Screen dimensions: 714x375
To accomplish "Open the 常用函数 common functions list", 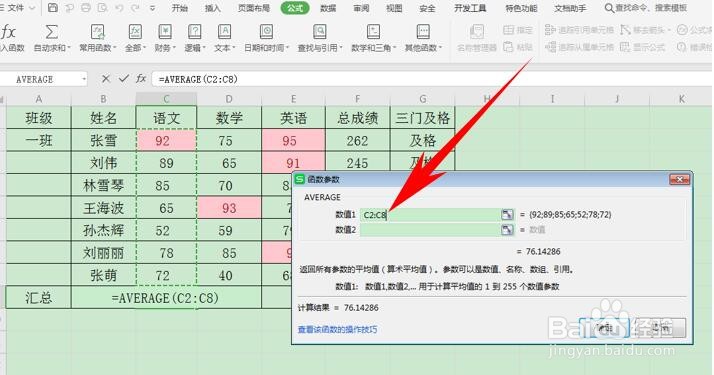I will 97,38.
